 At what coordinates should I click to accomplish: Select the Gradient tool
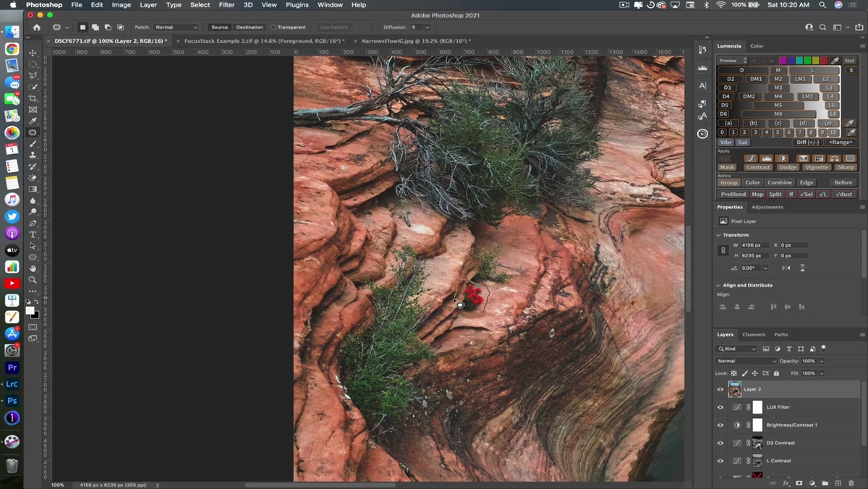(33, 189)
